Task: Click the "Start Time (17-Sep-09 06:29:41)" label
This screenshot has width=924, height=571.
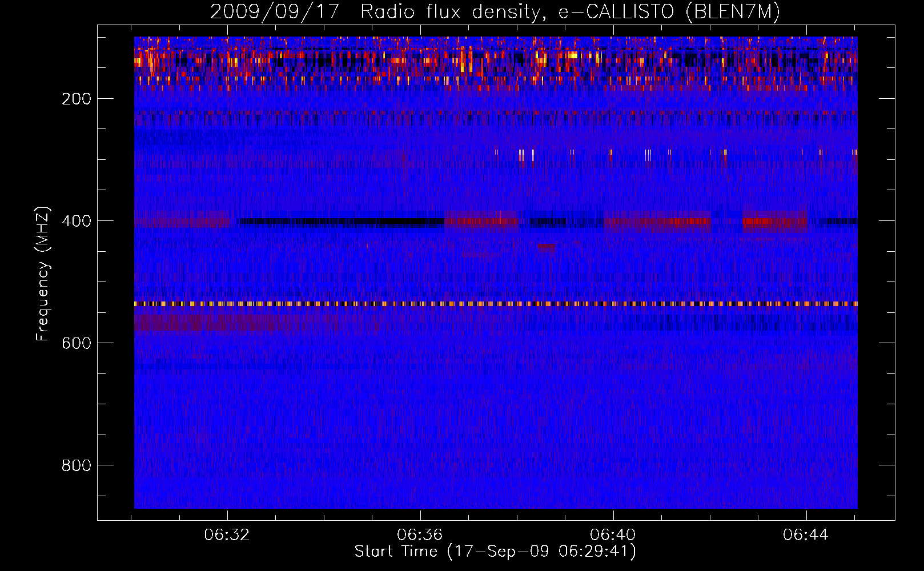Action: (495, 552)
